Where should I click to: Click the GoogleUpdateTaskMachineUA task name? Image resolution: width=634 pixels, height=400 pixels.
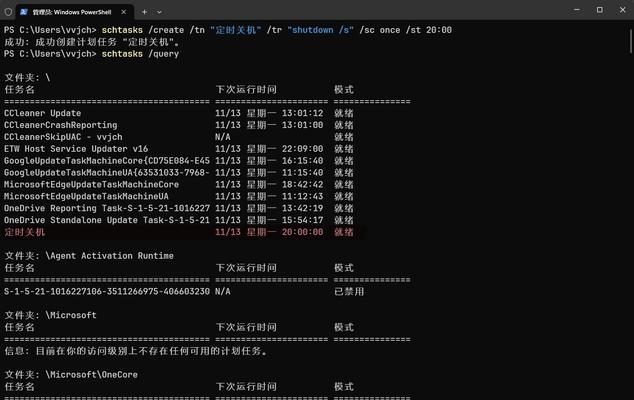(x=107, y=173)
